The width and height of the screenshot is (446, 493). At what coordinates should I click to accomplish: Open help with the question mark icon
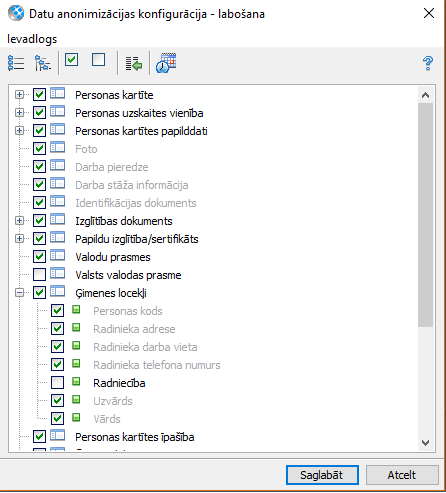tap(428, 63)
